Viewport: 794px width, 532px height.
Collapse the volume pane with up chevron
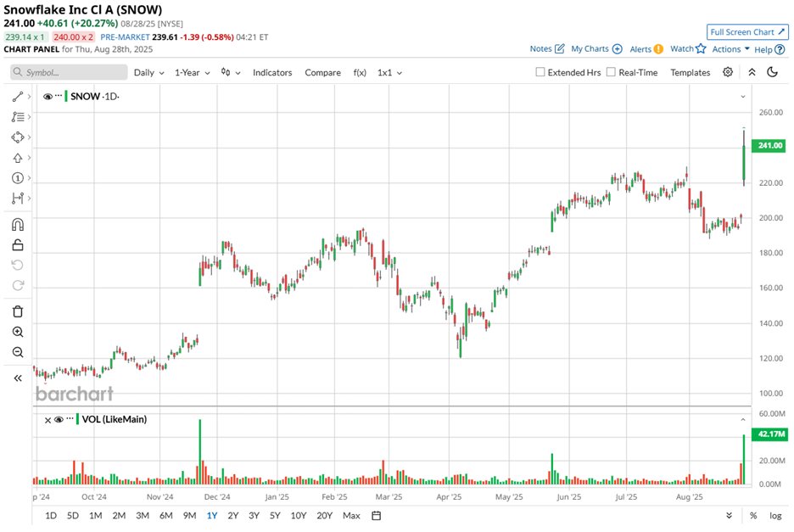[743, 419]
